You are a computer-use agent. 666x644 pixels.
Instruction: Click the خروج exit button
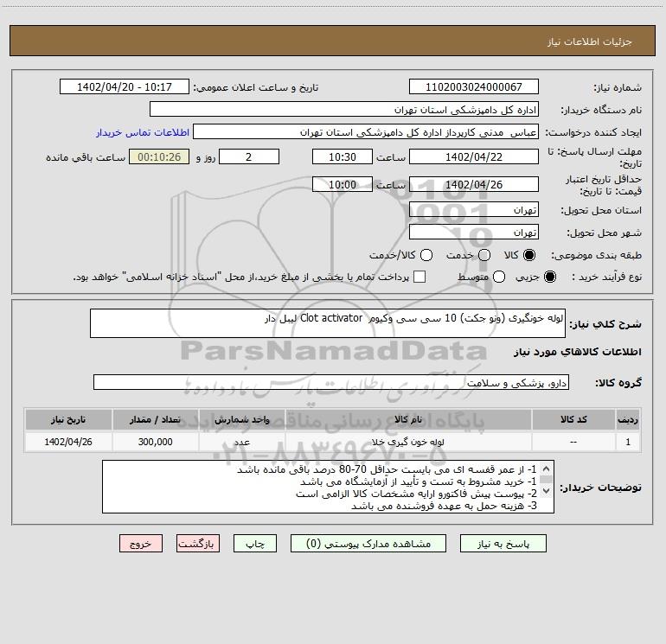(x=141, y=544)
